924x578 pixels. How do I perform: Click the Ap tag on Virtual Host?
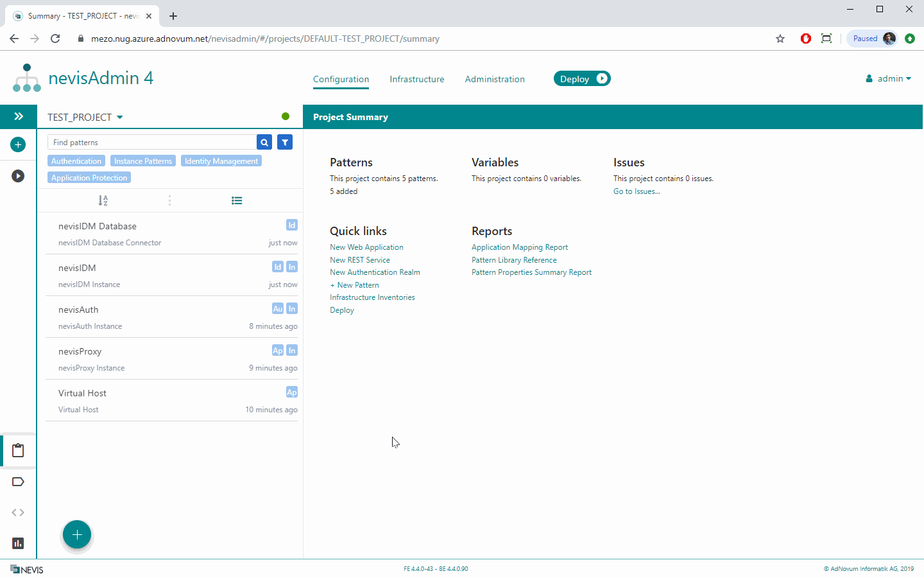coord(292,392)
